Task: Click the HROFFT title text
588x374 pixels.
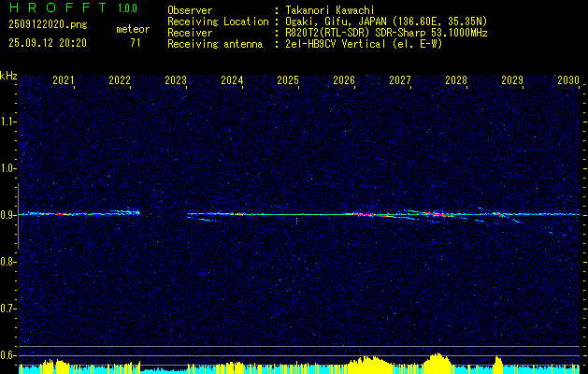Action: 58,7
